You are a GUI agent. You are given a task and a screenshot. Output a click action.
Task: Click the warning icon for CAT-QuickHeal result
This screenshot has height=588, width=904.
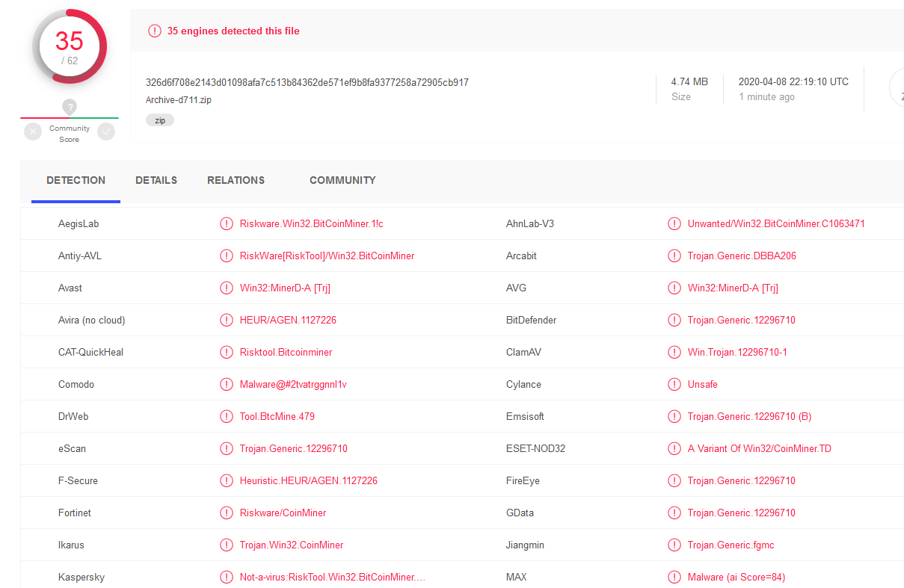click(x=227, y=352)
